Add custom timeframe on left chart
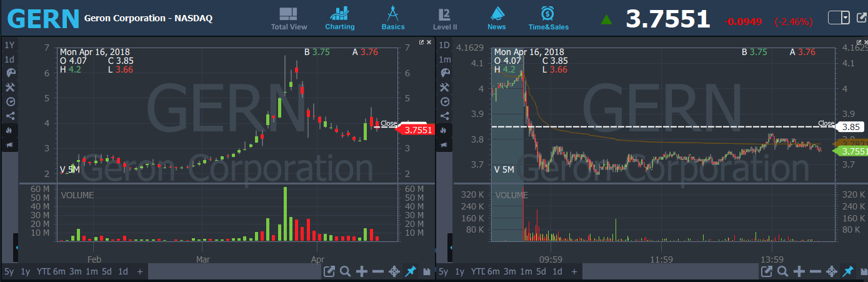 pos(140,271)
